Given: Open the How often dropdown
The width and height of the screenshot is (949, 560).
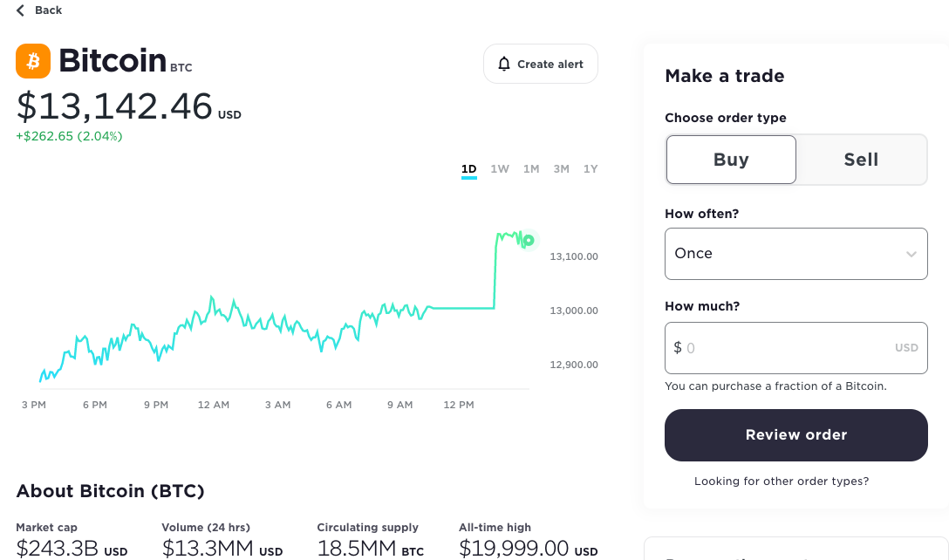Looking at the screenshot, I should point(795,254).
